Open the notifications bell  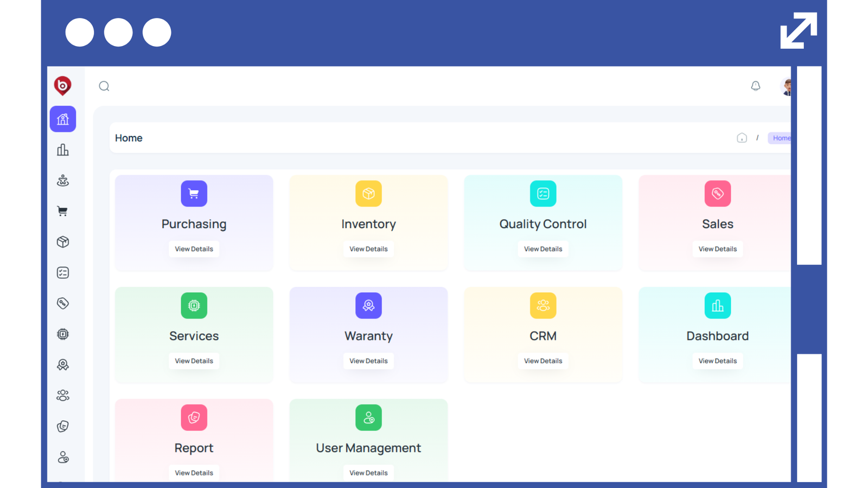coord(755,86)
